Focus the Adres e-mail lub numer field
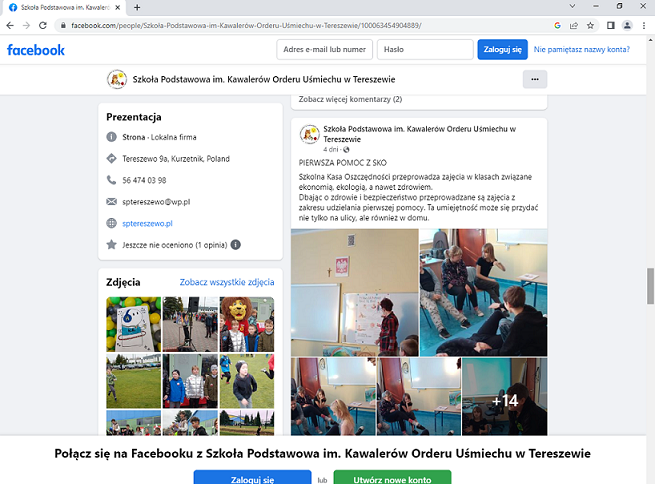The height and width of the screenshot is (484, 655). [x=325, y=50]
